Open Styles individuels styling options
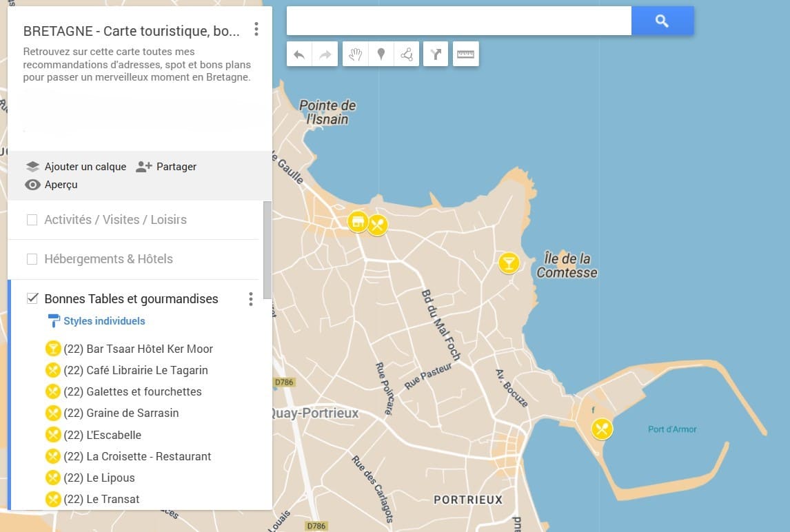Screen dimensions: 790x532 104,321
